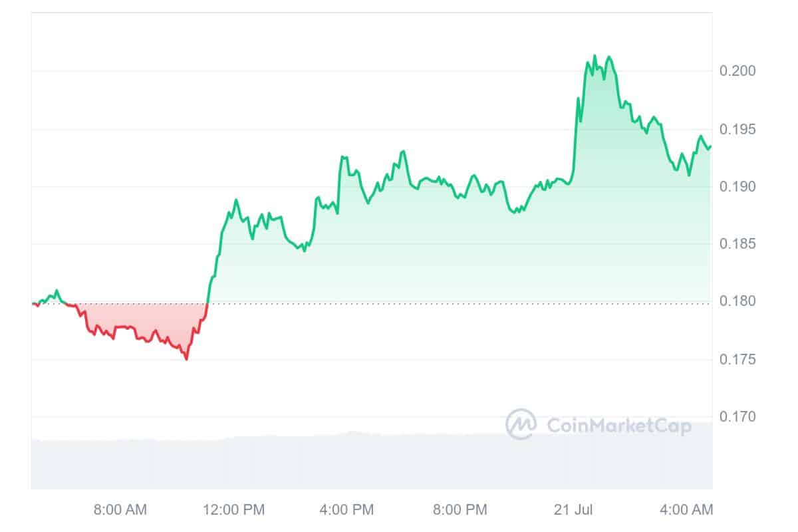Select the 8:00 PM time label
The image size is (798, 532).
pos(460,510)
